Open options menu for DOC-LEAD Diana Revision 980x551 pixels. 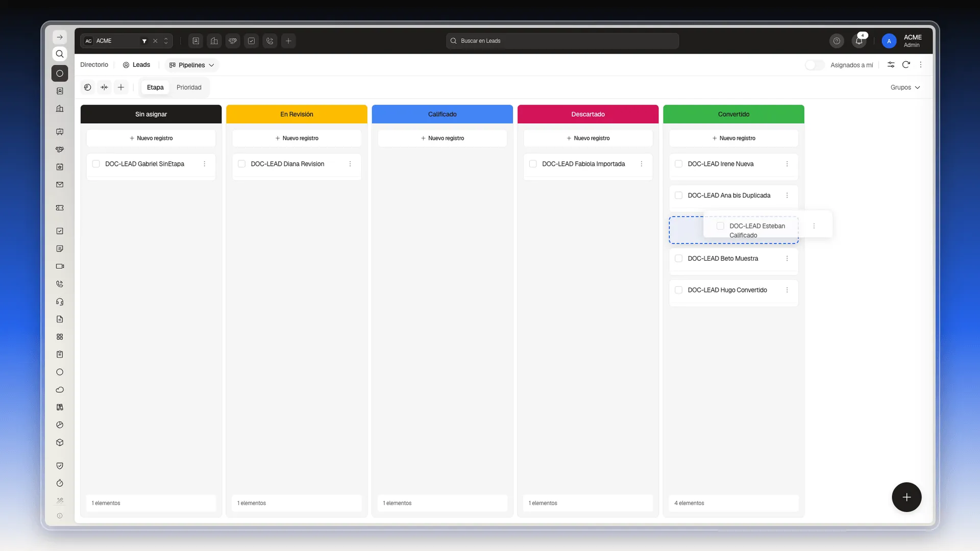click(x=350, y=164)
